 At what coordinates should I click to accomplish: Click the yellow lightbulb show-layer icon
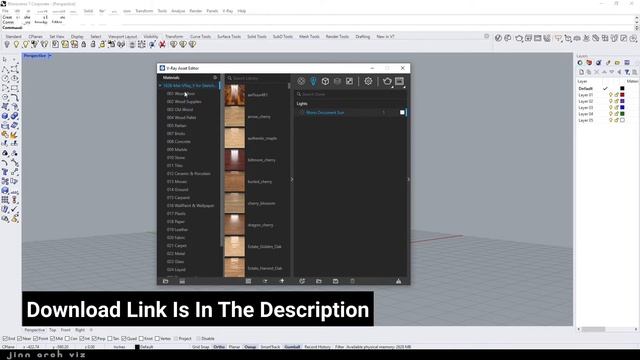pyautogui.click(x=16, y=44)
